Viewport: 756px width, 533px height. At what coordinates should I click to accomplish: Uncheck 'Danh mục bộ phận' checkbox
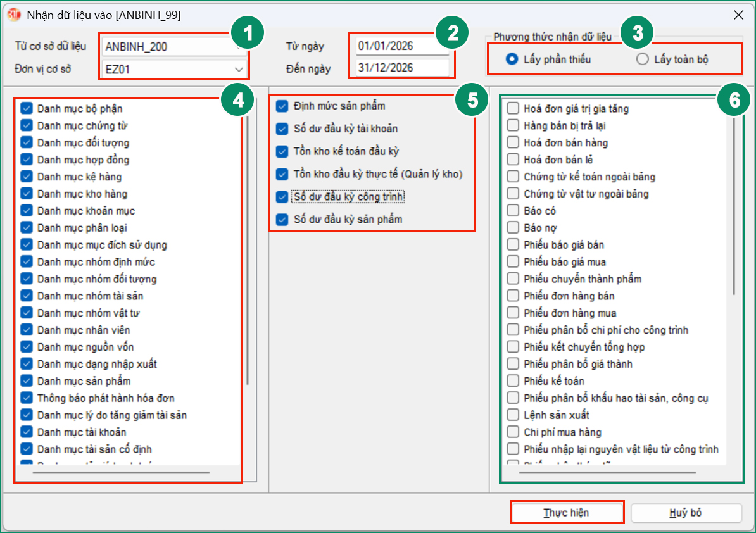pos(27,109)
